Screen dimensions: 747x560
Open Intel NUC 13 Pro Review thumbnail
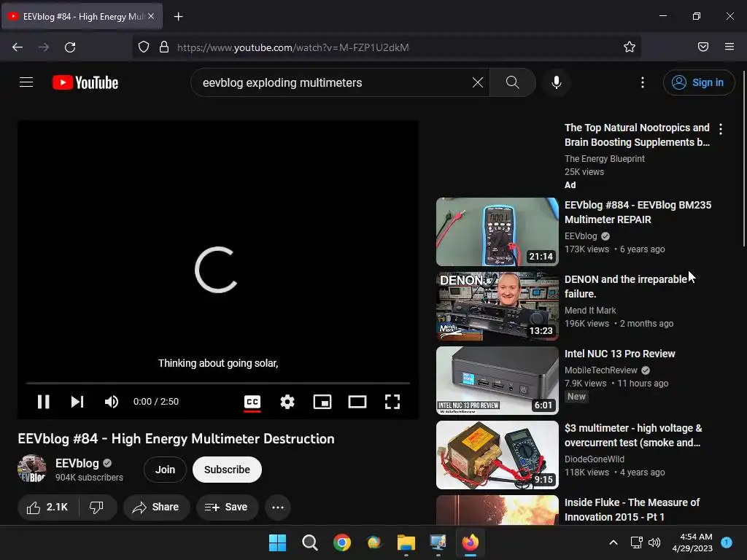497,381
